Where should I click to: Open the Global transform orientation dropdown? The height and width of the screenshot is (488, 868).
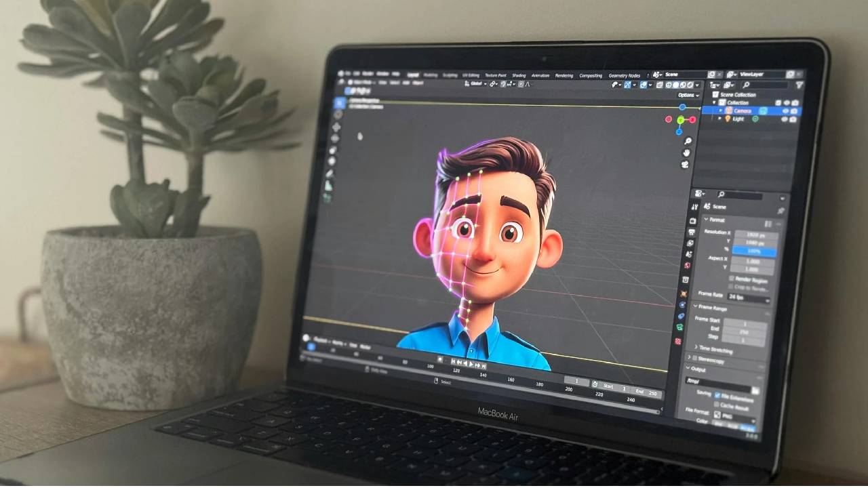475,83
